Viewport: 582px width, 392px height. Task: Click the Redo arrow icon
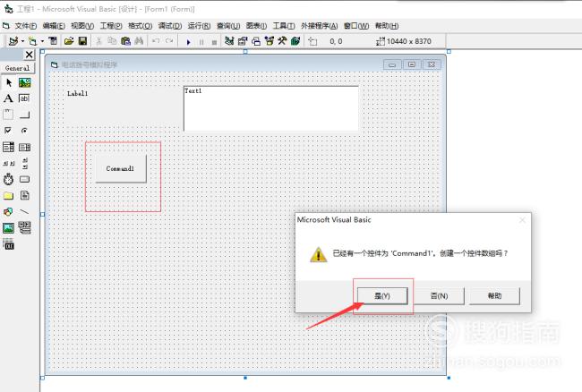point(169,41)
